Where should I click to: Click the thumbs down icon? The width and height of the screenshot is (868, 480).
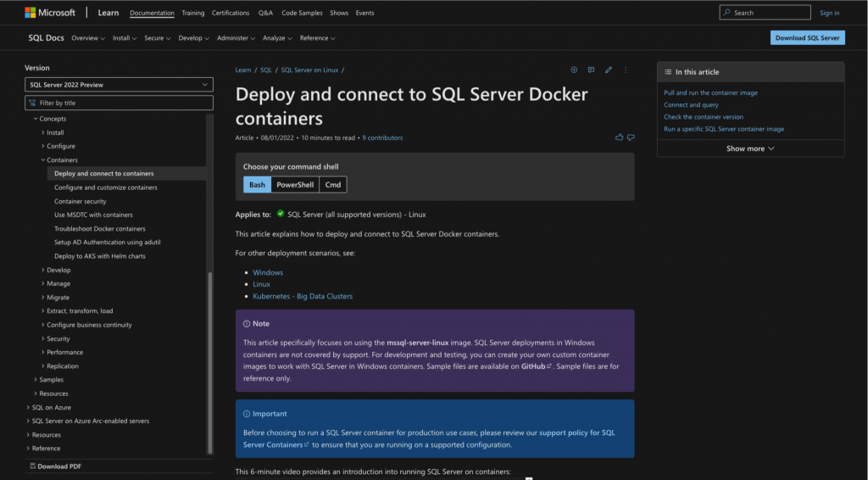pos(631,137)
